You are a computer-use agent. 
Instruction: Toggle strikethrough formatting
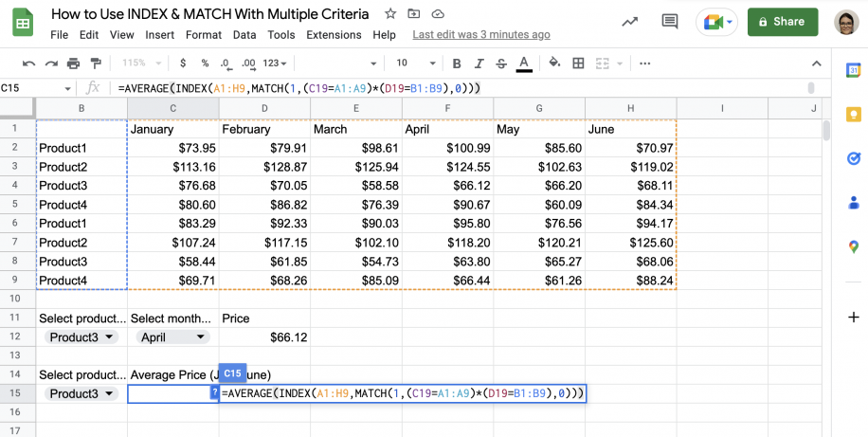(x=501, y=64)
